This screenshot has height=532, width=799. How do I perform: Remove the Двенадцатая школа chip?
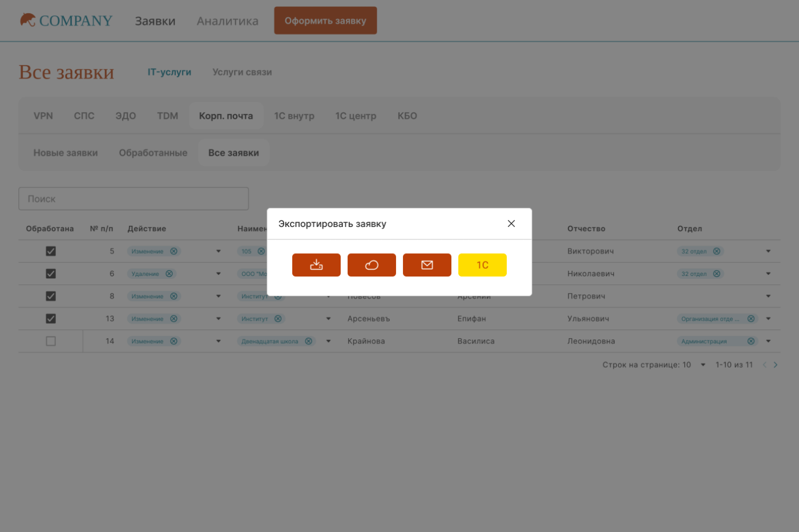308,341
